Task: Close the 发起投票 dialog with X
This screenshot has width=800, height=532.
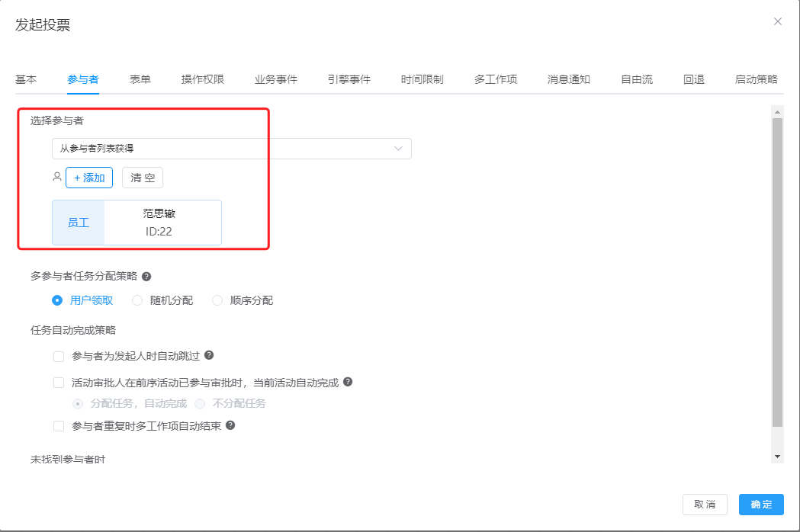Action: pos(777,21)
